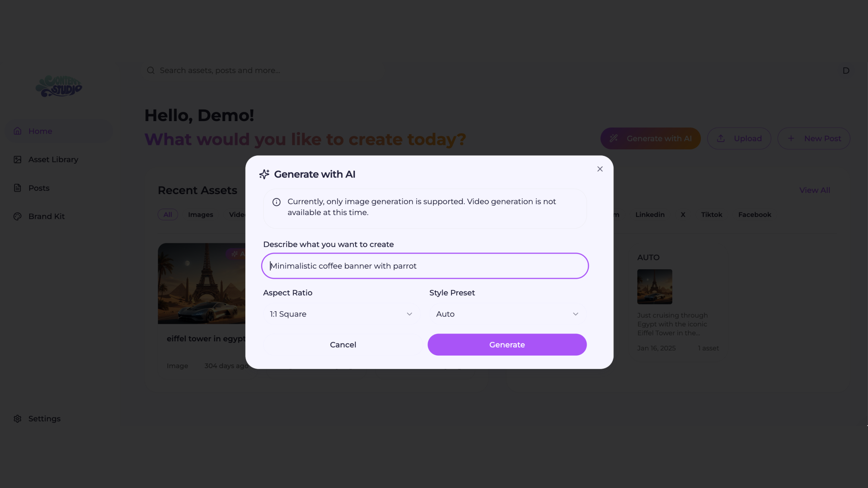Screen dimensions: 868x488
Task: Cancel the AI generation dialog
Action: coord(343,345)
